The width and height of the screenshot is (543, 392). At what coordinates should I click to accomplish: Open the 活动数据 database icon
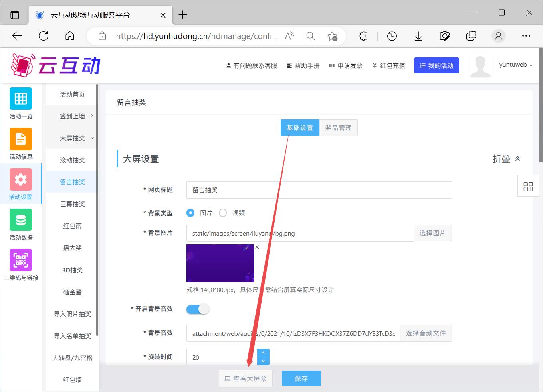coord(21,220)
